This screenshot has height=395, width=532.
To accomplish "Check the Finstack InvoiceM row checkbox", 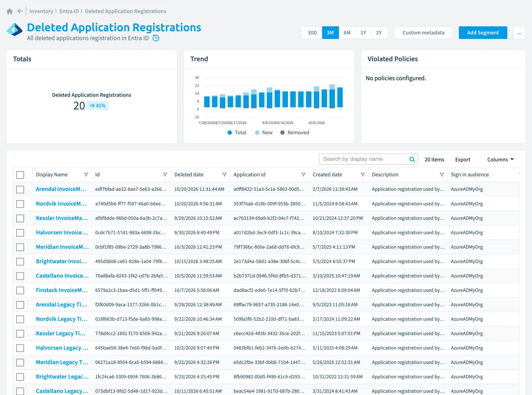I will point(20,290).
